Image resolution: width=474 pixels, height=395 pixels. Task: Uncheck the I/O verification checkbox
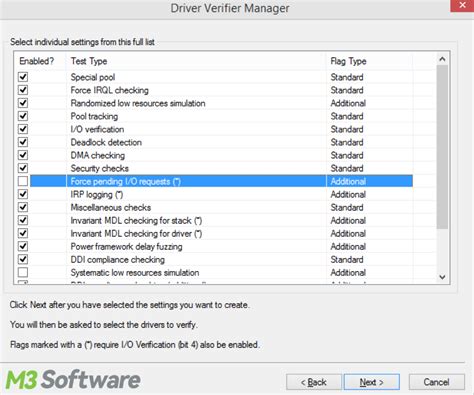(23, 129)
